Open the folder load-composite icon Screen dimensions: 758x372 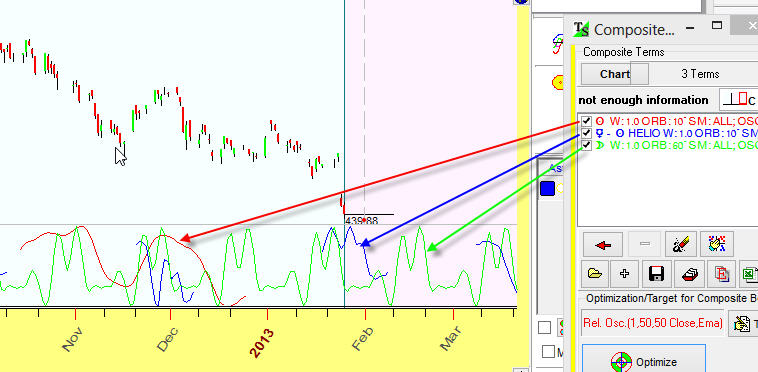click(595, 274)
